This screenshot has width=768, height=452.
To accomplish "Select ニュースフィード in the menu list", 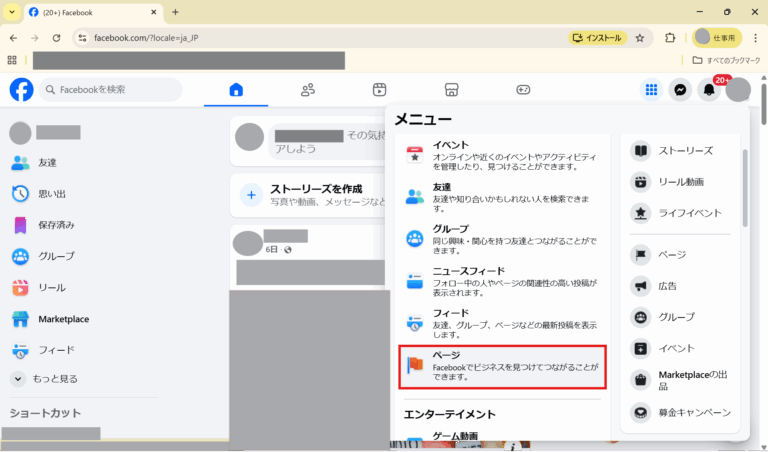I will pos(503,282).
